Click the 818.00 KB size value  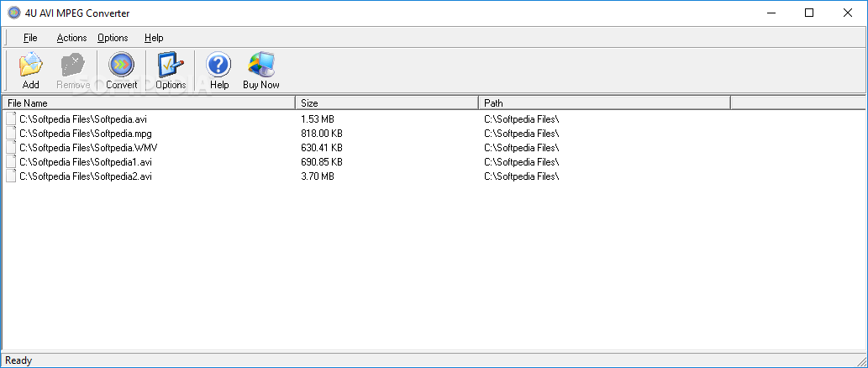(x=322, y=134)
